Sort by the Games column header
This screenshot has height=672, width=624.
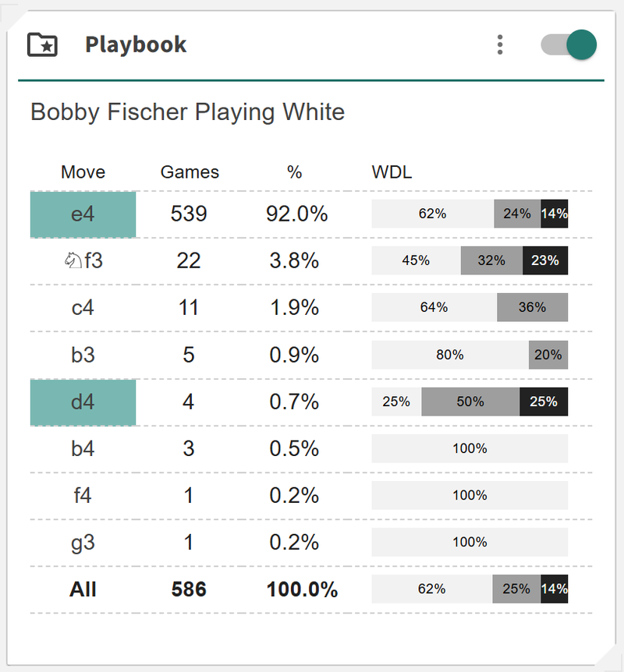(x=190, y=172)
